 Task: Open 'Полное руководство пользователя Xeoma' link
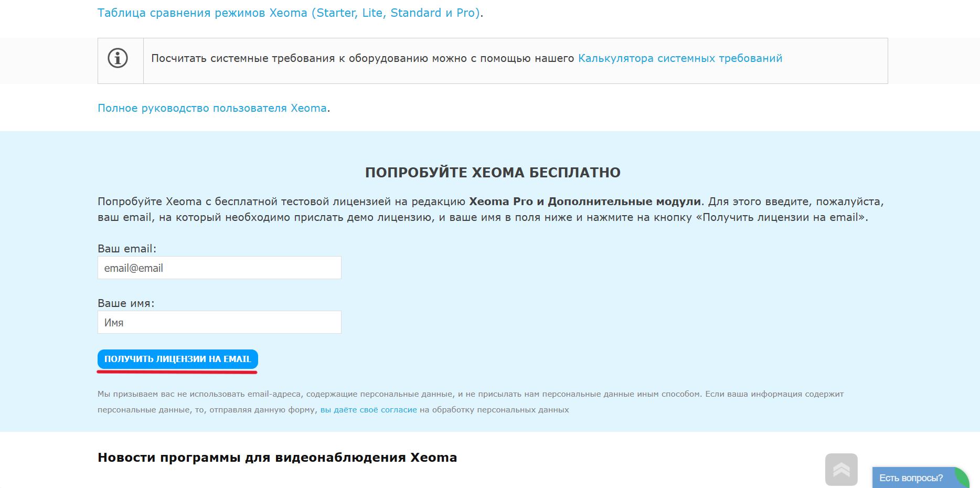pyautogui.click(x=212, y=108)
